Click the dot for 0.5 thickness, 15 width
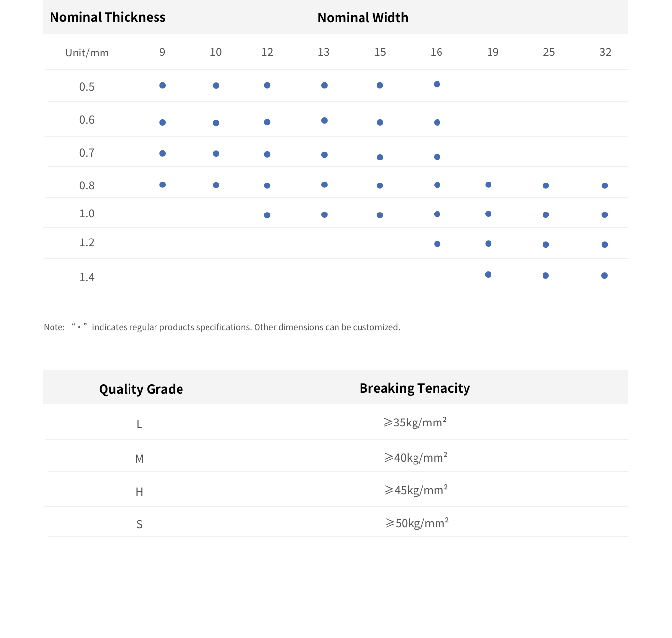The height and width of the screenshot is (638, 672). (380, 85)
